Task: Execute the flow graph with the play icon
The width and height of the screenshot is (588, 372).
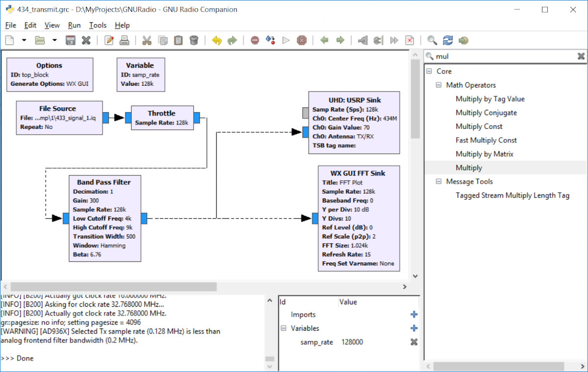Action: click(x=286, y=40)
